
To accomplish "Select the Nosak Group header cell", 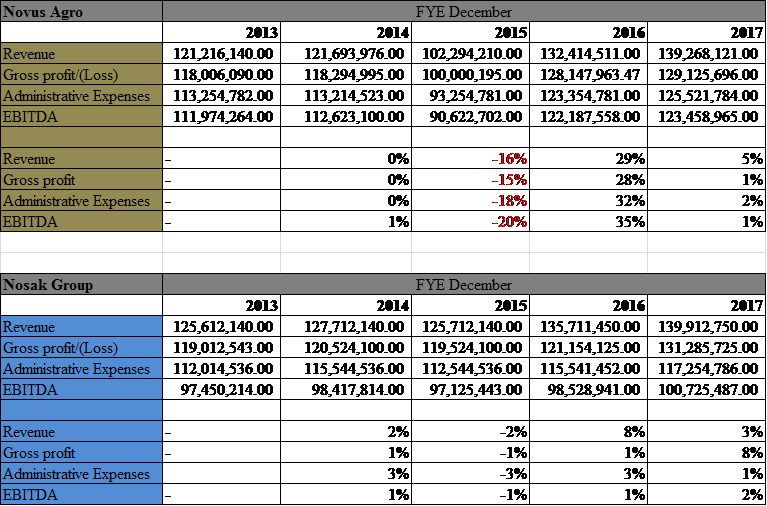I will click(x=82, y=284).
